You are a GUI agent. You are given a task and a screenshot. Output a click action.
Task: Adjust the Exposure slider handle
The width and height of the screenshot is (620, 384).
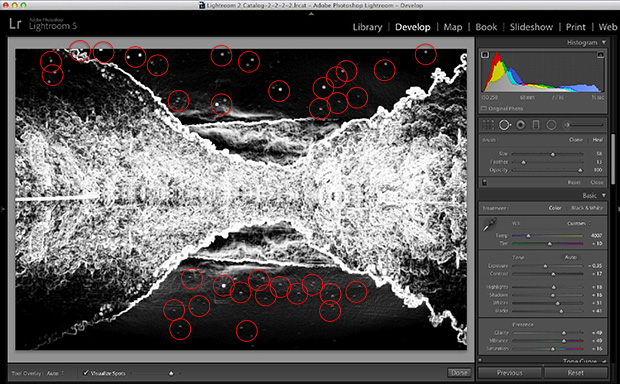click(545, 266)
